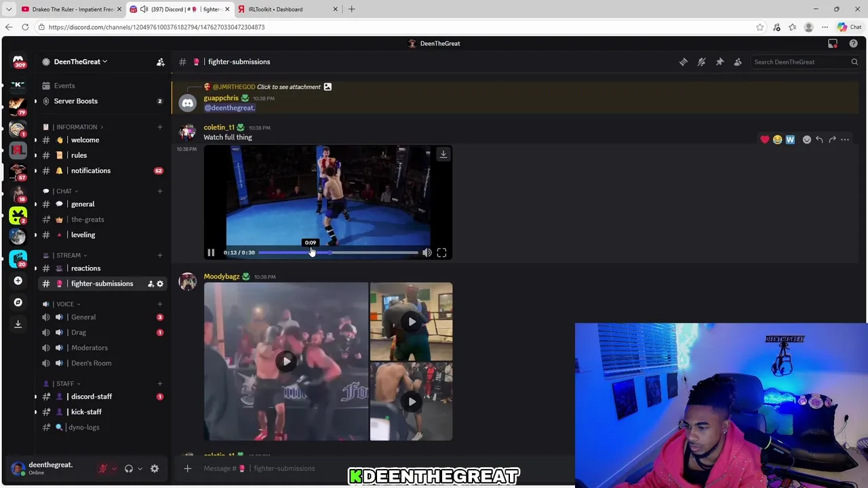
Task: Switch to Drakeo The Ruler browser tab
Action: [x=71, y=9]
